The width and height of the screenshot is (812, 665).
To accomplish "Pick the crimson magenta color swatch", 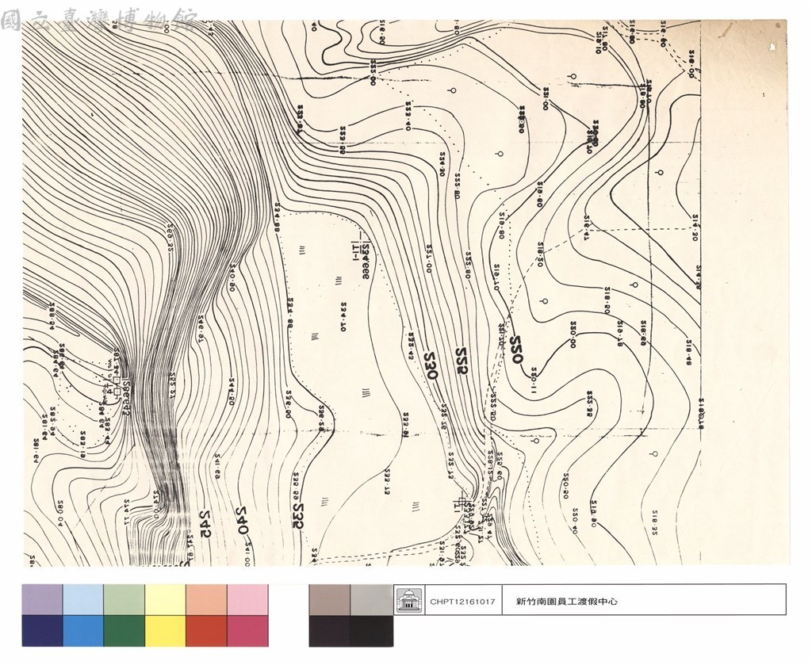I will point(247,631).
